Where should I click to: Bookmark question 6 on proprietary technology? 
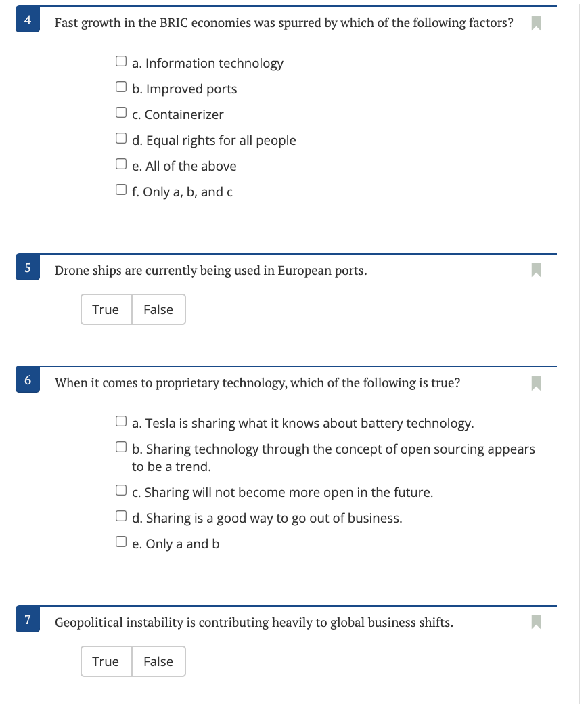point(535,382)
